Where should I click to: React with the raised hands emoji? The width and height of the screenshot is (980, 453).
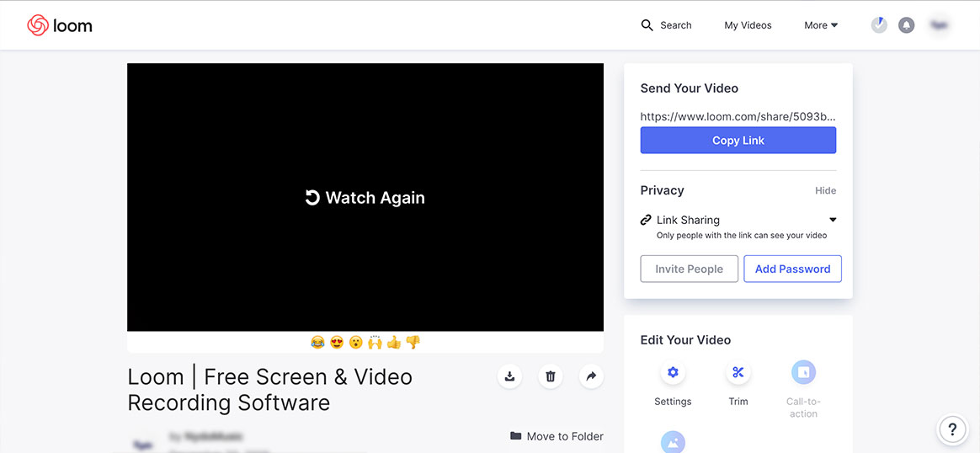click(375, 342)
